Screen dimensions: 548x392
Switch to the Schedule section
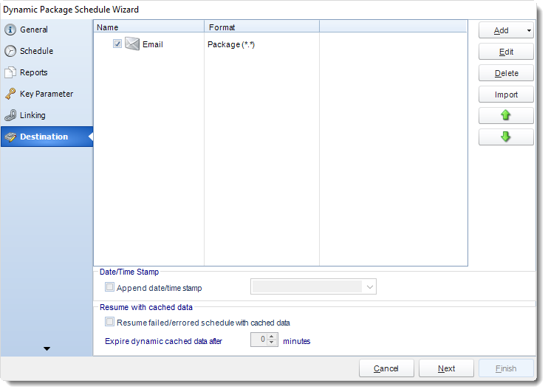coord(47,51)
